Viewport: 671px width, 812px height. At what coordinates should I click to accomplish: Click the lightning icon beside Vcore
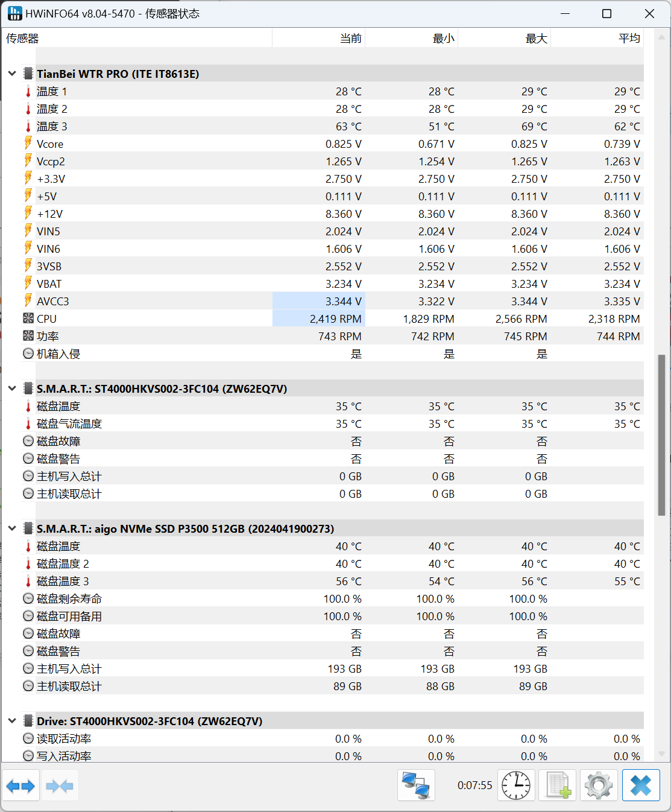pos(28,144)
